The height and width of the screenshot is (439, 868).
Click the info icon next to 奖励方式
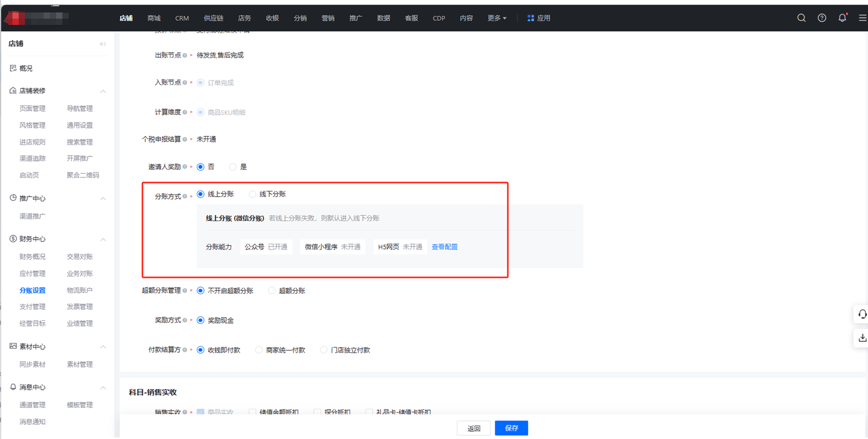tap(185, 320)
